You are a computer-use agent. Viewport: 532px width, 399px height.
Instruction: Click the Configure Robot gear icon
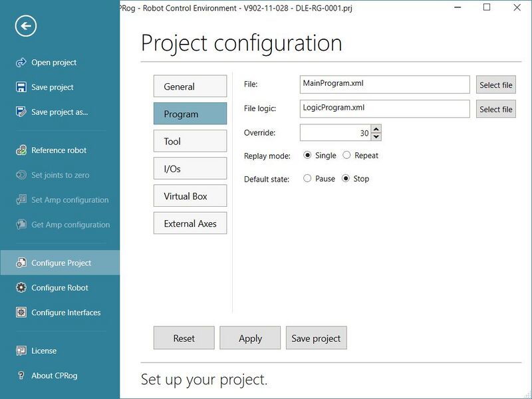click(x=21, y=288)
